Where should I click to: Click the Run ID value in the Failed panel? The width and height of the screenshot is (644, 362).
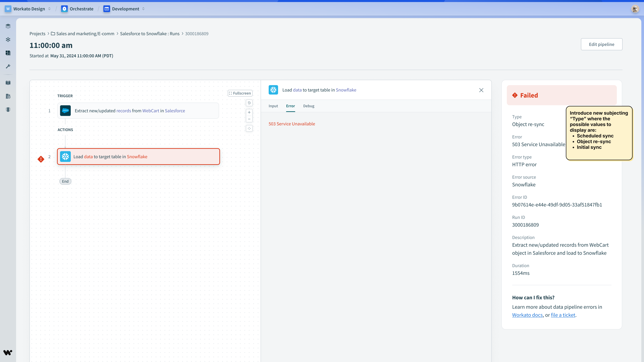click(525, 225)
